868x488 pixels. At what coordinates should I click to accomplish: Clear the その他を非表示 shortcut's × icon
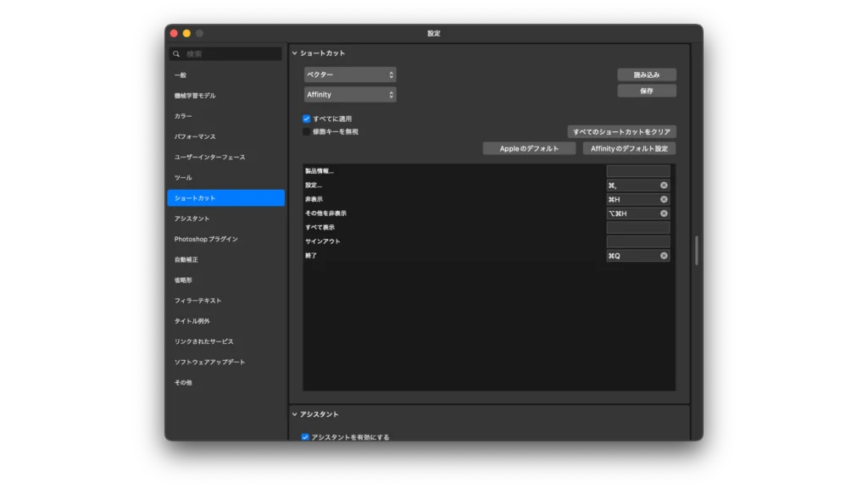(x=665, y=213)
